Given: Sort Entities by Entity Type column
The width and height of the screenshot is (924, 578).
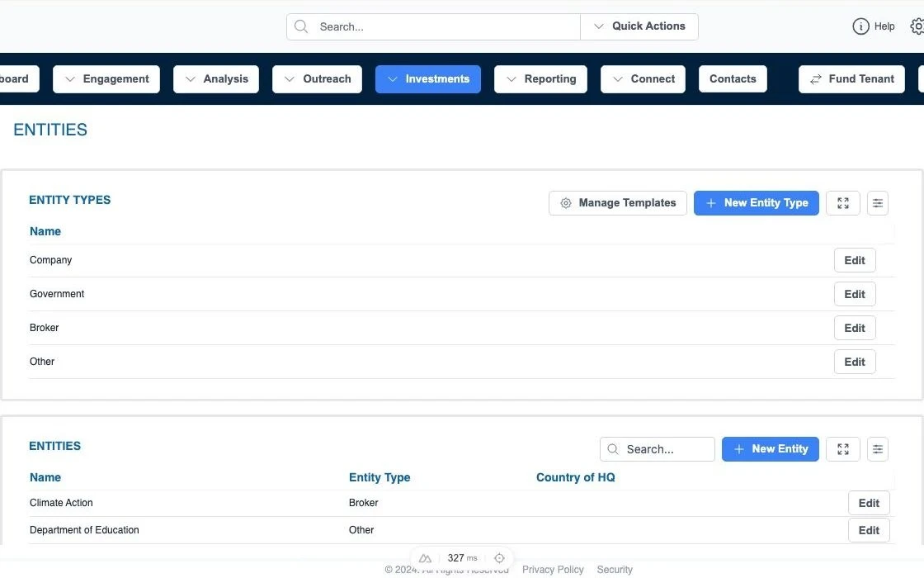Looking at the screenshot, I should click(x=379, y=478).
